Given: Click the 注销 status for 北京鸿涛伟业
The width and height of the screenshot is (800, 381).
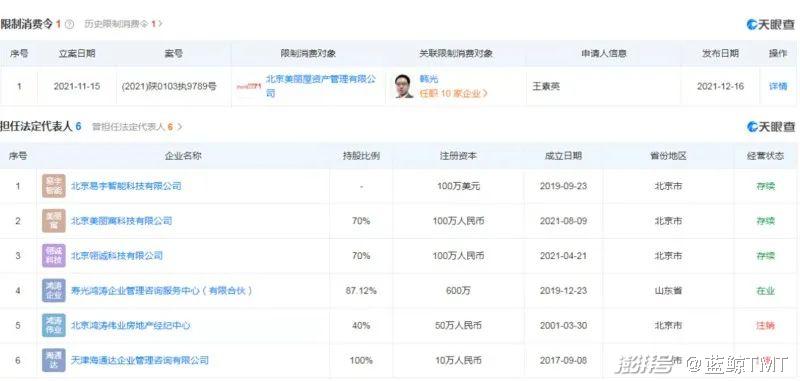Looking at the screenshot, I should (765, 325).
